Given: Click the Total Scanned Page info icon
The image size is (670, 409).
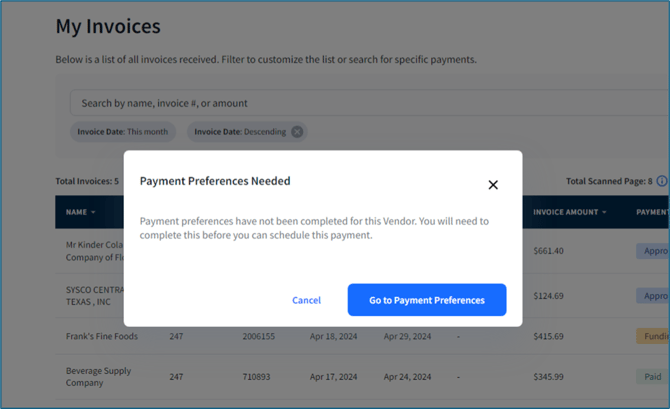Looking at the screenshot, I should pyautogui.click(x=663, y=181).
